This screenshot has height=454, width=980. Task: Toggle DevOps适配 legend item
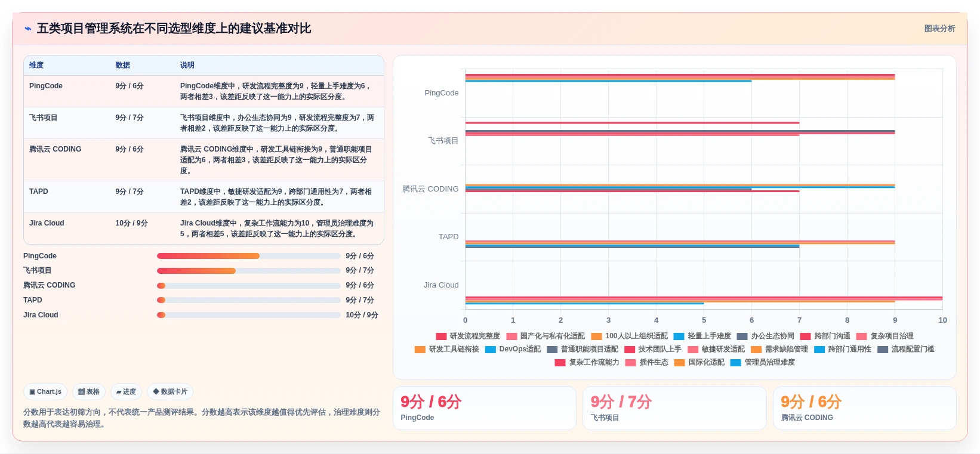(513, 350)
